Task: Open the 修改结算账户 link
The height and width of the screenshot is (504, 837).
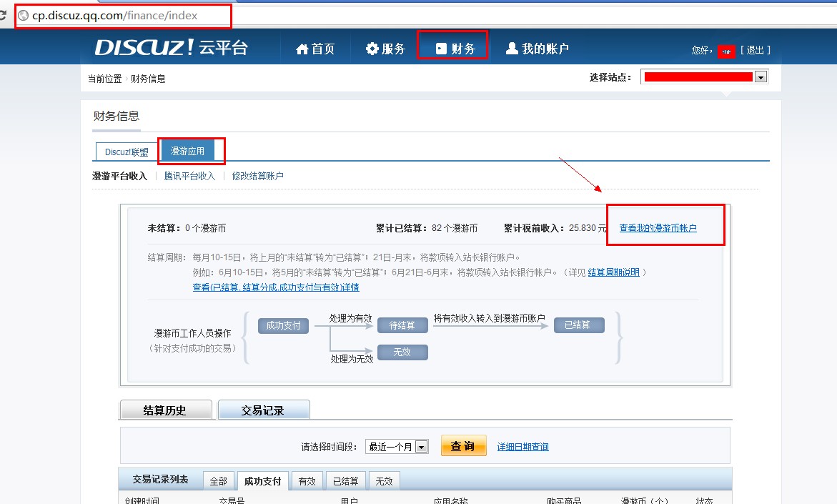Action: coord(258,176)
